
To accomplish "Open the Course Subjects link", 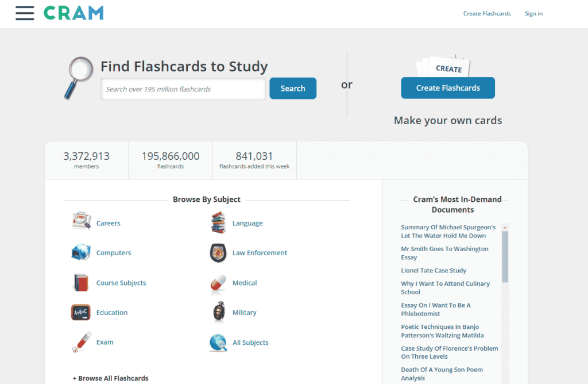I will tap(121, 283).
